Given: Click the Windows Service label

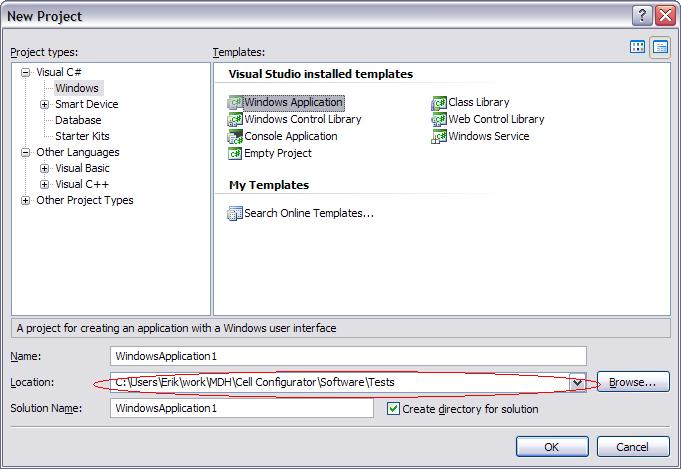Looking at the screenshot, I should (x=489, y=136).
